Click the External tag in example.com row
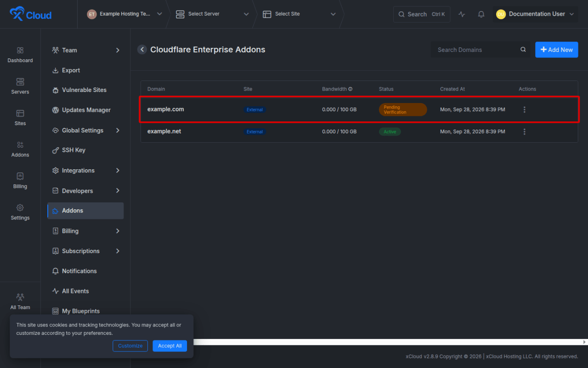The image size is (588, 368). tap(255, 109)
